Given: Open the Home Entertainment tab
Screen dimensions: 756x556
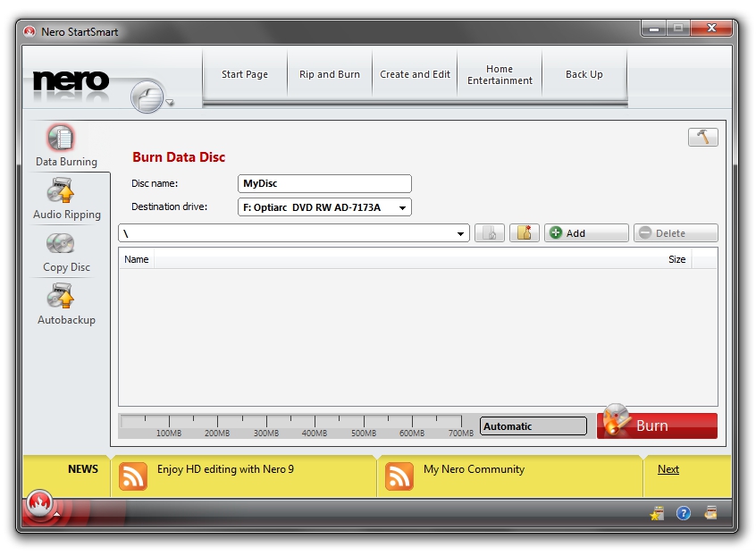Looking at the screenshot, I should pyautogui.click(x=500, y=74).
